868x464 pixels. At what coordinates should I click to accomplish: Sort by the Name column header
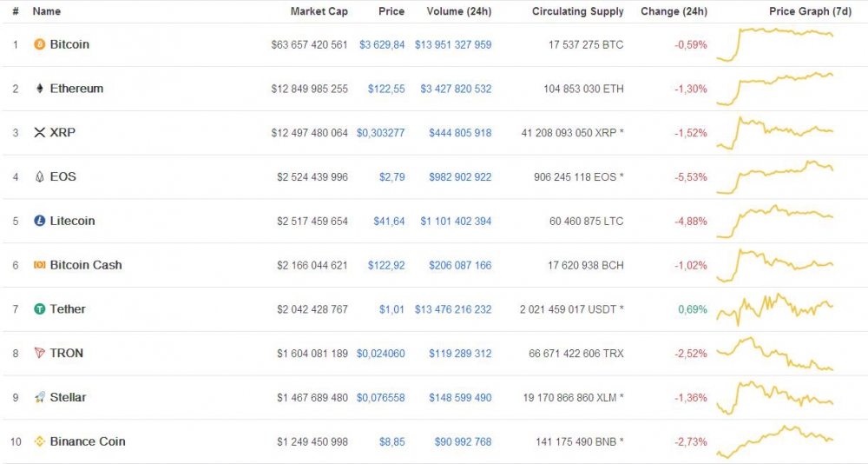(47, 11)
